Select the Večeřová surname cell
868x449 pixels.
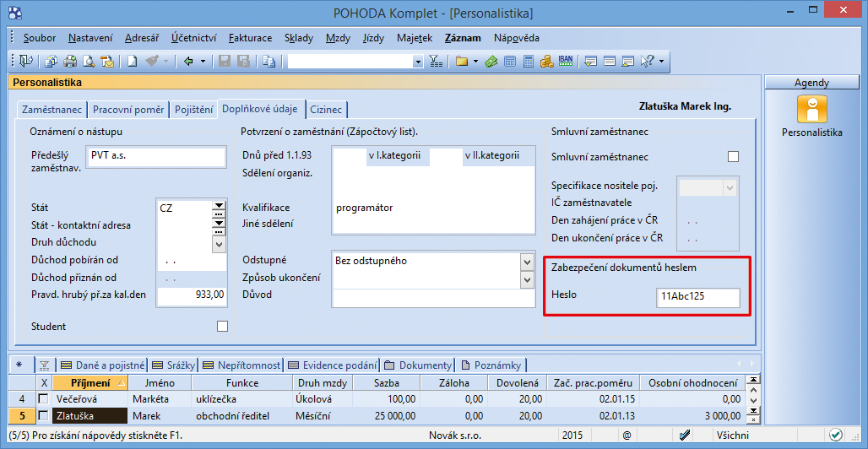(90, 398)
